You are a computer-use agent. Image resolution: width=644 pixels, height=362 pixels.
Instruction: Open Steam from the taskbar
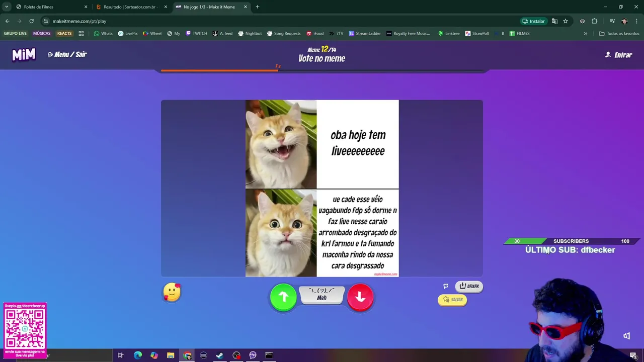[220, 355]
